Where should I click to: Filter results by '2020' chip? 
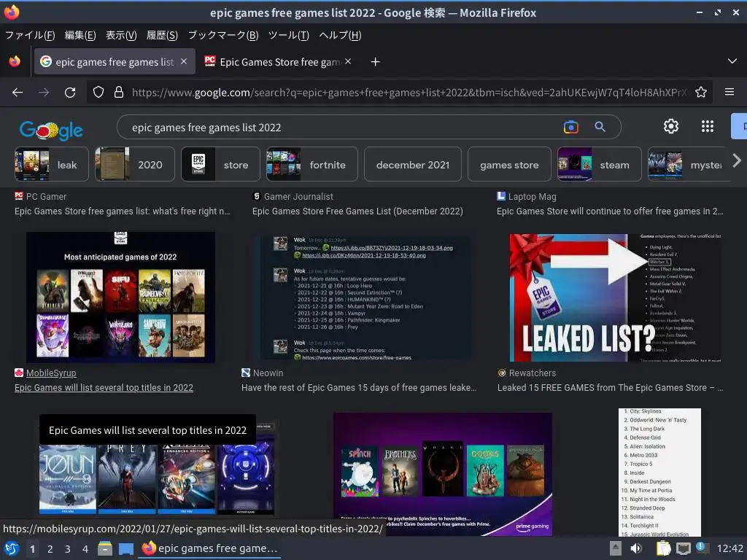(135, 164)
